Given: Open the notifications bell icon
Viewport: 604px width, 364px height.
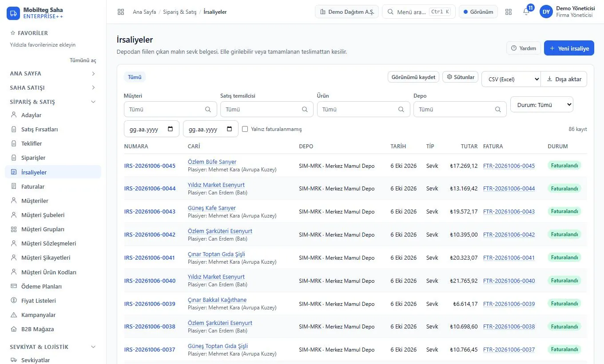Looking at the screenshot, I should tap(526, 12).
